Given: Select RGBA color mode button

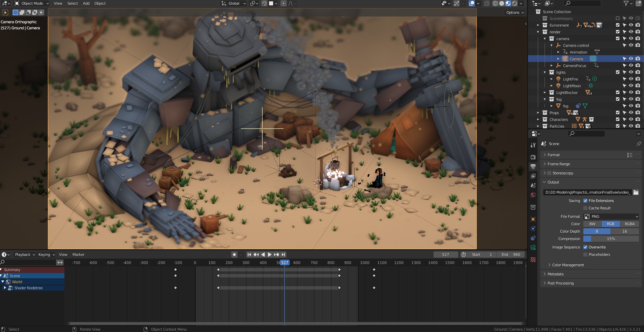Looking at the screenshot, I should pos(629,224).
